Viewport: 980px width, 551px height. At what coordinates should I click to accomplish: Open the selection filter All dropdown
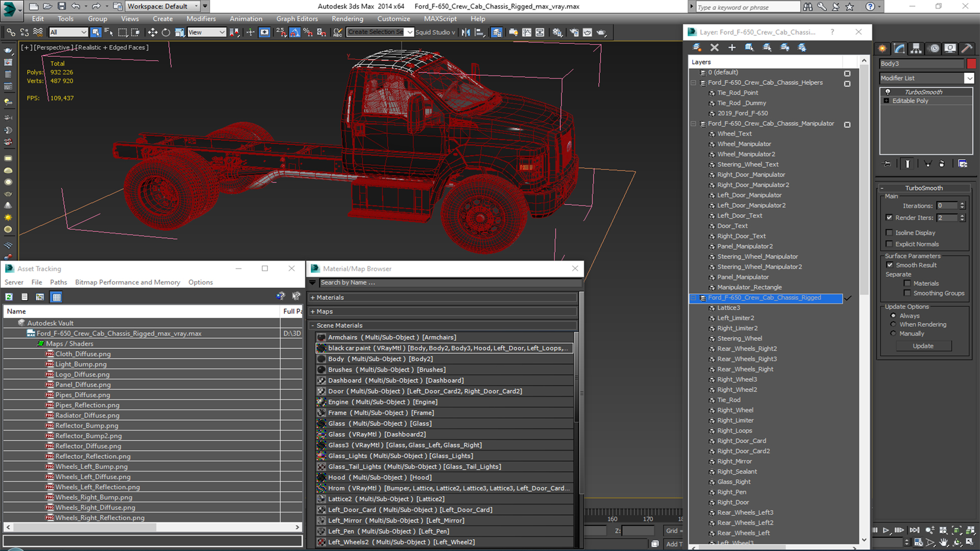tap(68, 32)
